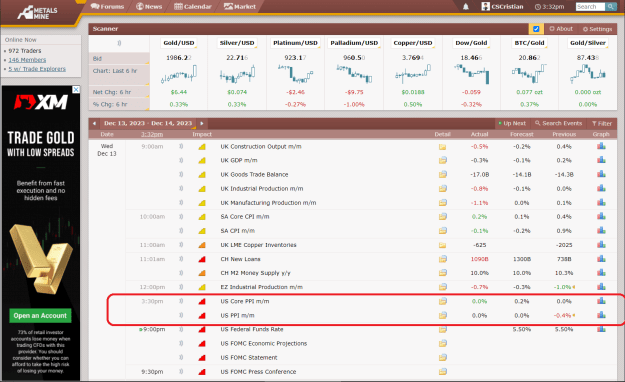Open graph for US Core PPI m/m
Screen dimensions: 625x382
click(x=601, y=301)
